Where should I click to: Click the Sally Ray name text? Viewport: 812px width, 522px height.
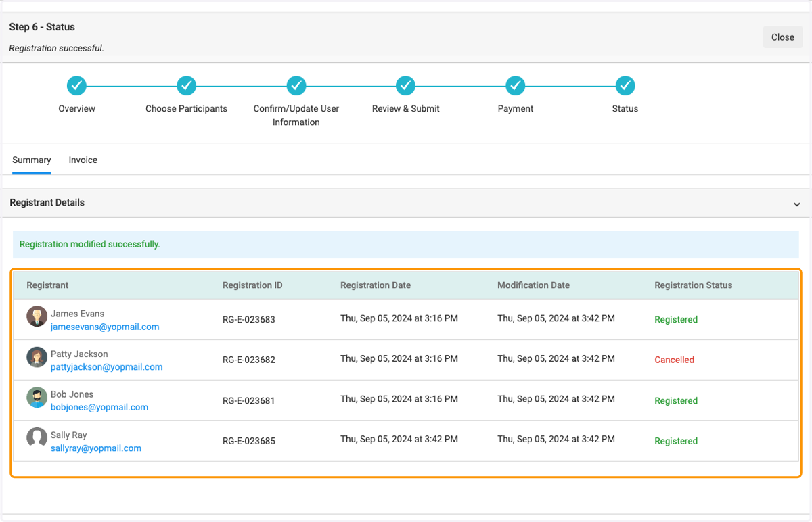[x=69, y=435]
